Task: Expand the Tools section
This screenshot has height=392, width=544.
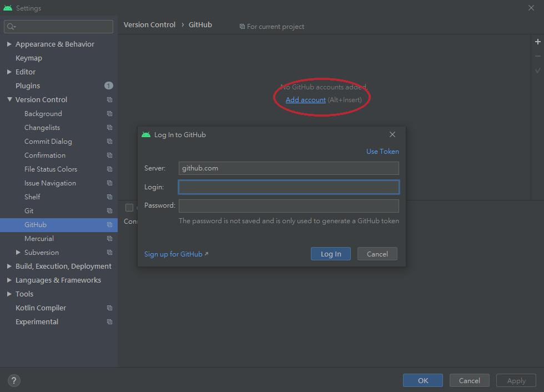Action: (x=9, y=294)
